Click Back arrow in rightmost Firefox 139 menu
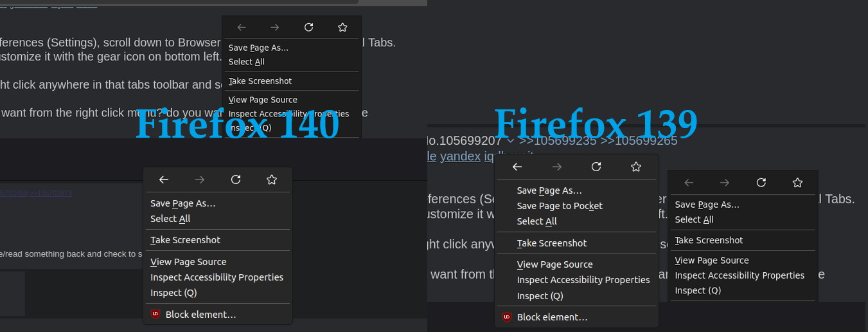Screen dimensions: 868x332 click(x=689, y=183)
